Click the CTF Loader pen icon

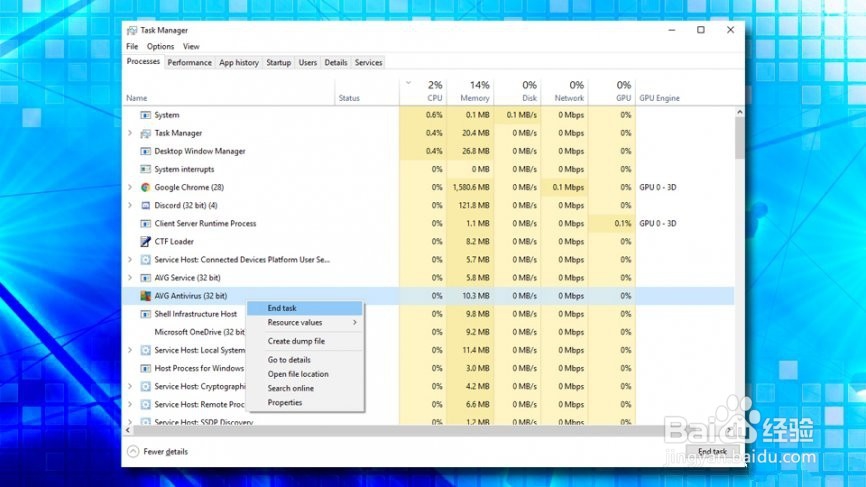click(x=145, y=241)
